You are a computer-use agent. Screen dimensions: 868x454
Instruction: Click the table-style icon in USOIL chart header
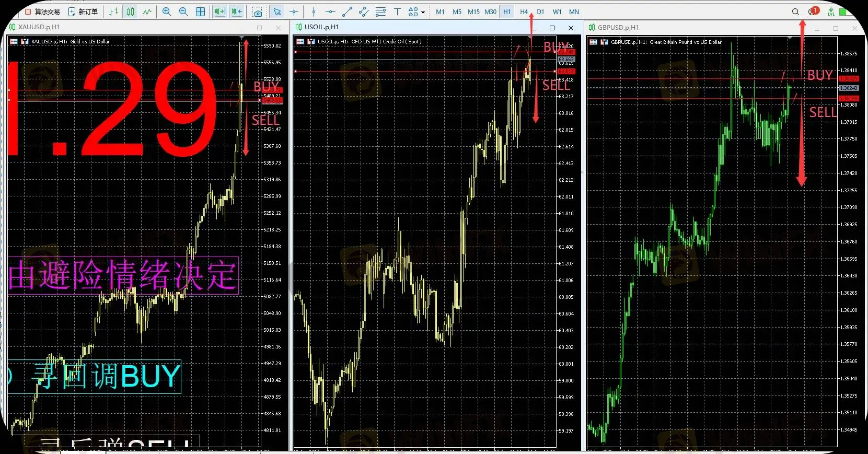(x=300, y=41)
